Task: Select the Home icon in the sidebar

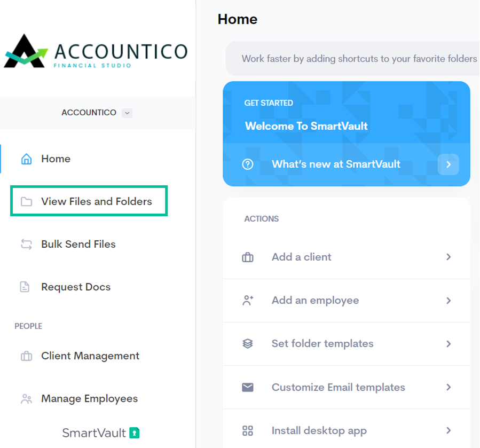Action: pyautogui.click(x=25, y=159)
